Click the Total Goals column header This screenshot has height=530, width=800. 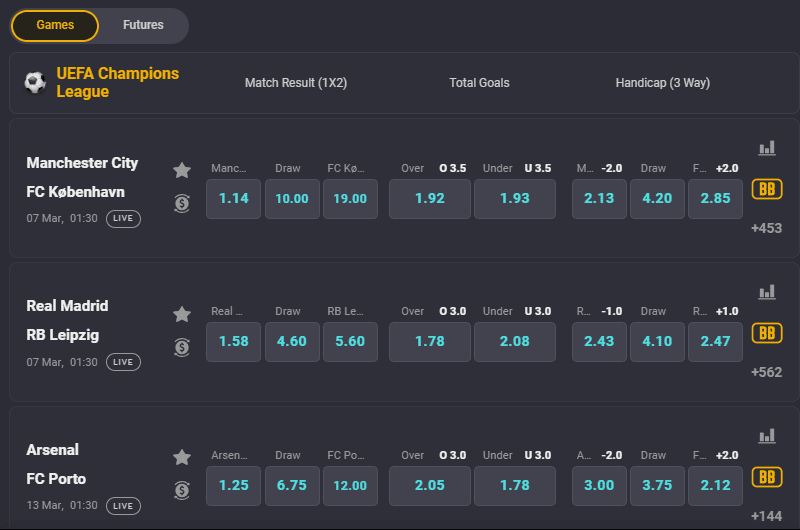tap(479, 83)
